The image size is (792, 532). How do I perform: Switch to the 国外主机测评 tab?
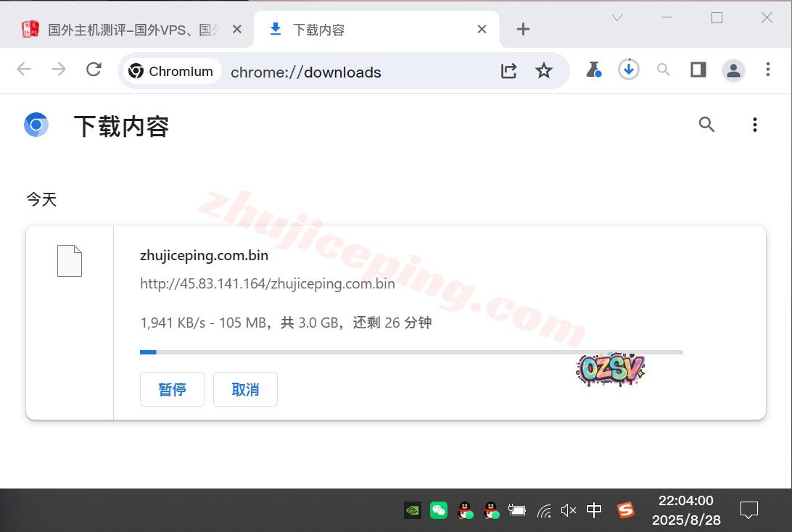(x=131, y=30)
